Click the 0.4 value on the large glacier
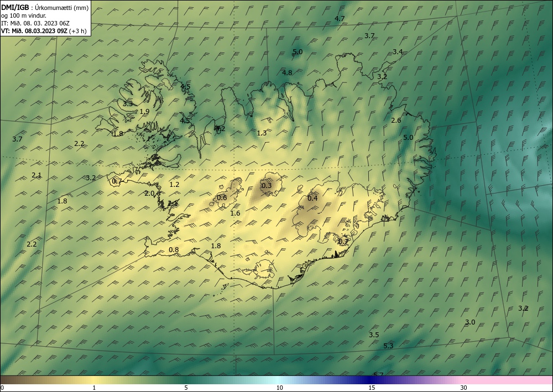 [x=312, y=198]
